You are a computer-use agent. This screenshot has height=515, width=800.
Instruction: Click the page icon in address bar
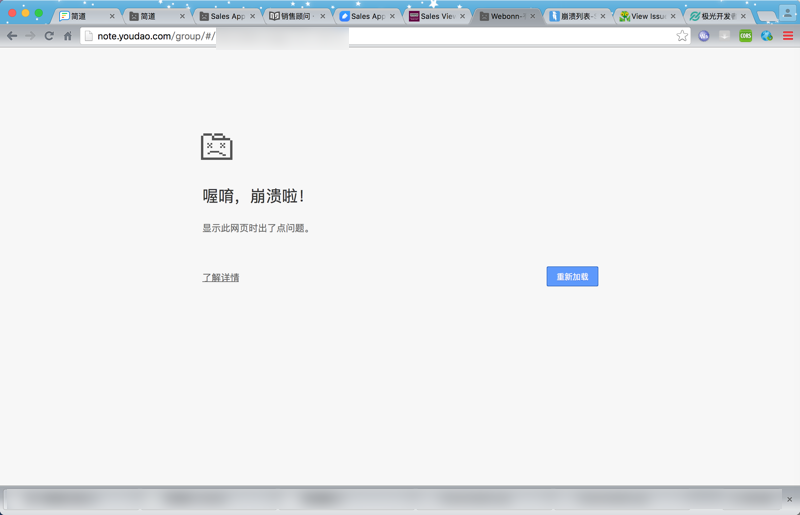[89, 36]
